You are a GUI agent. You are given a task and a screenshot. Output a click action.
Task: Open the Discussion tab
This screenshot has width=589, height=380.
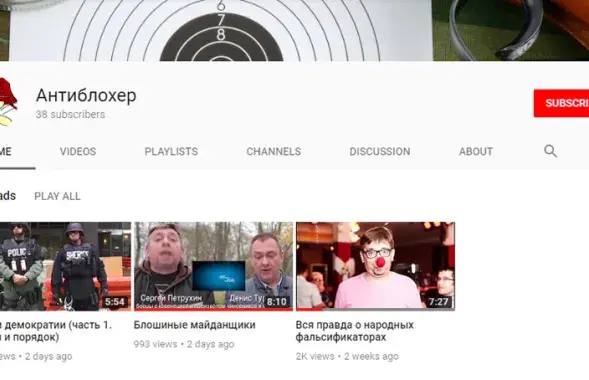pyautogui.click(x=380, y=151)
